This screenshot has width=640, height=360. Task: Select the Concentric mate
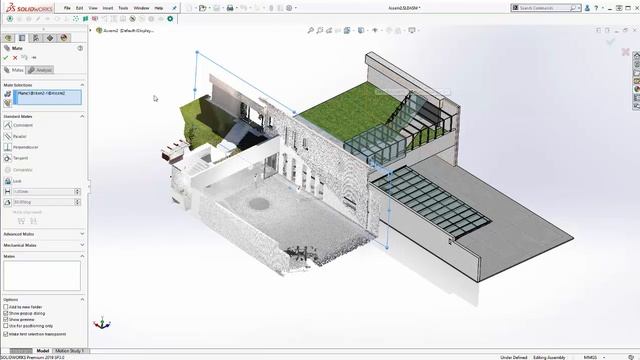pyautogui.click(x=18, y=169)
